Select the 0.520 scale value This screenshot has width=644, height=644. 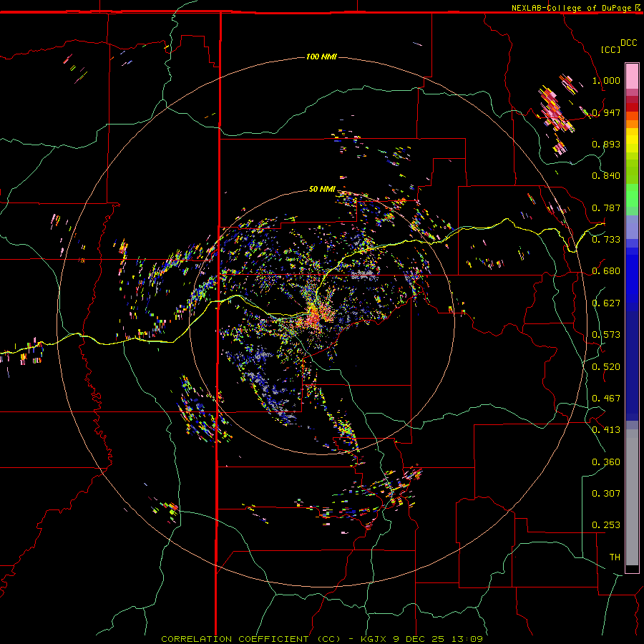pyautogui.click(x=606, y=367)
